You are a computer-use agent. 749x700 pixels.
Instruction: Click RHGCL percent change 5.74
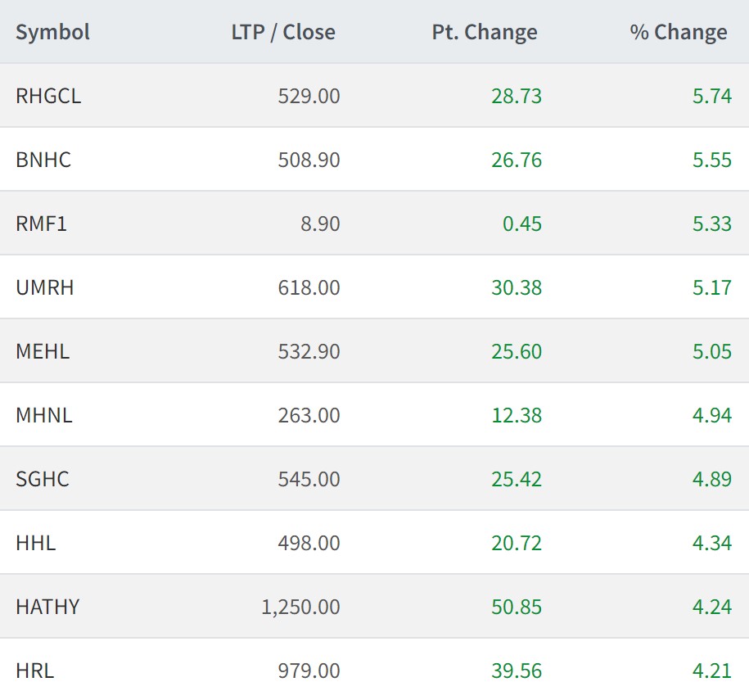click(711, 96)
